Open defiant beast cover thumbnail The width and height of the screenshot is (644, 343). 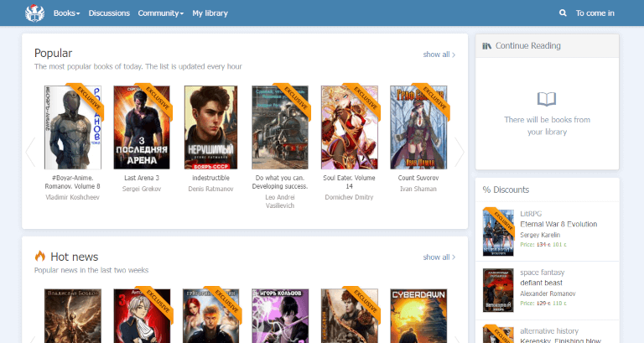pos(498,290)
